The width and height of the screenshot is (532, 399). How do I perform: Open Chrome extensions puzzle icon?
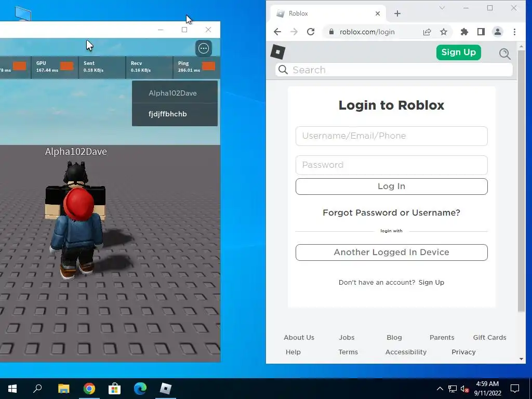[x=464, y=32]
